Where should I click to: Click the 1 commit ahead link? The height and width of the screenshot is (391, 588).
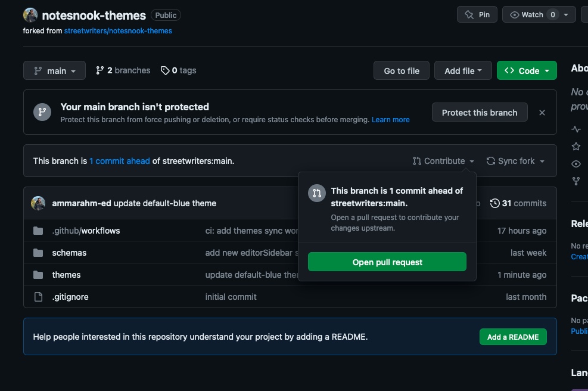coord(120,161)
